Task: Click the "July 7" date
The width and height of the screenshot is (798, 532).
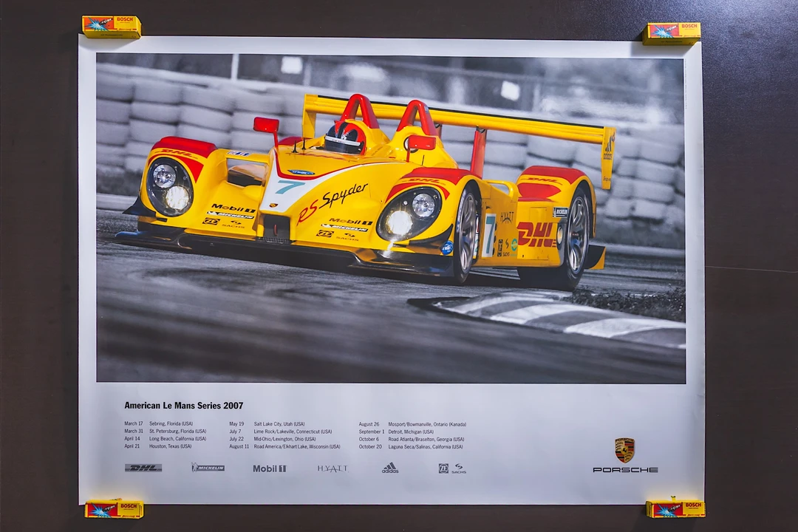Action: tap(235, 432)
